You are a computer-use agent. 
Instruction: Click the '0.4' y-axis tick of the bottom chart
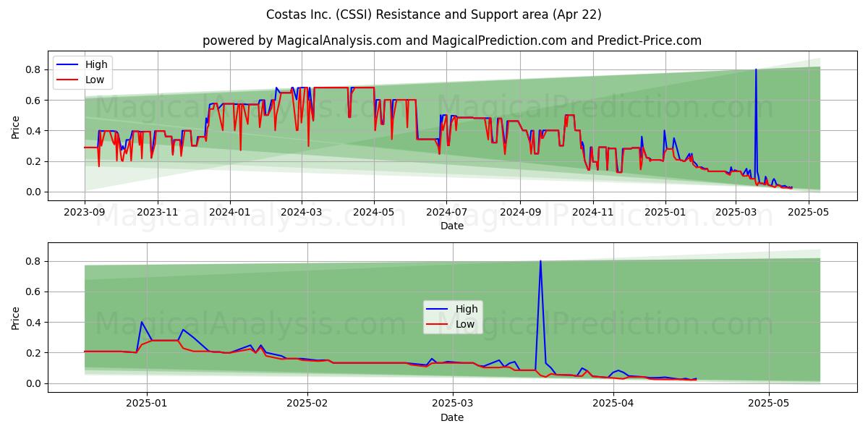tap(35, 323)
